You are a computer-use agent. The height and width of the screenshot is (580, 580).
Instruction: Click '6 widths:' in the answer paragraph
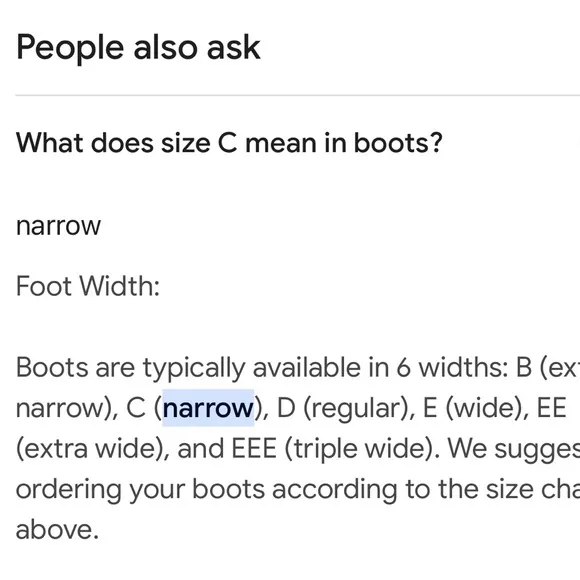pos(452,368)
